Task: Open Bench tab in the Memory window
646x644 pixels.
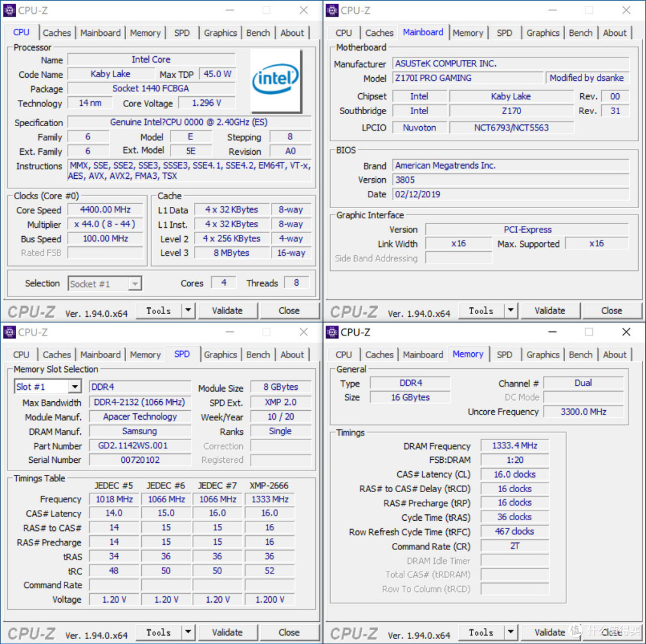Action: tap(581, 355)
